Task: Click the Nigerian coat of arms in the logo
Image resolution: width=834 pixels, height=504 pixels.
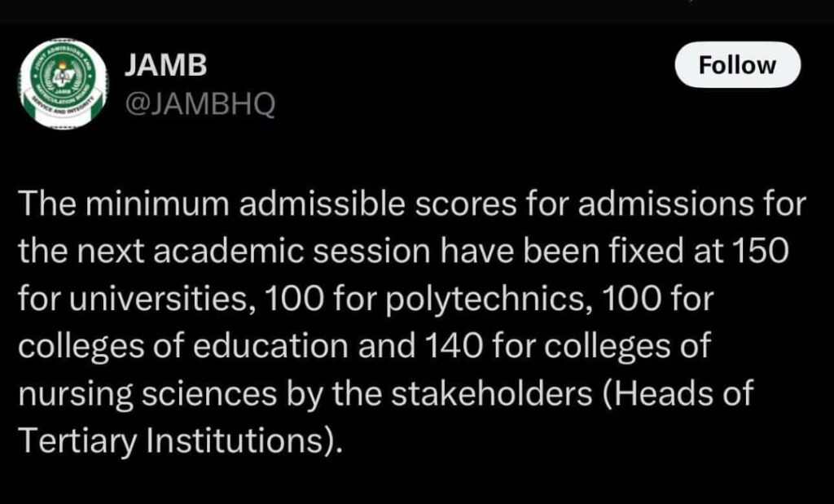Action: (64, 76)
